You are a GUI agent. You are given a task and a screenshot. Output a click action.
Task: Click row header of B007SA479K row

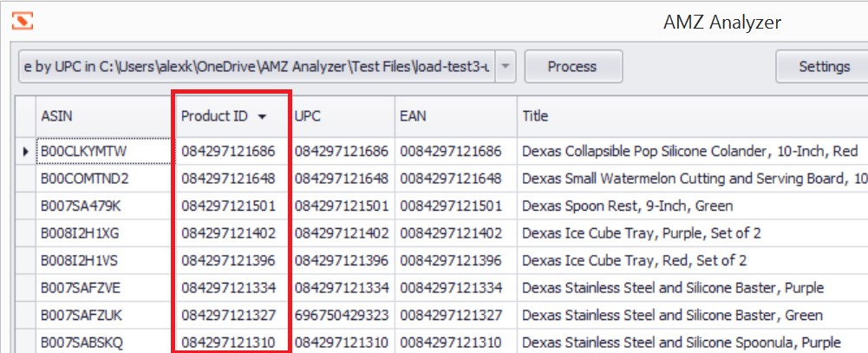pos(25,206)
